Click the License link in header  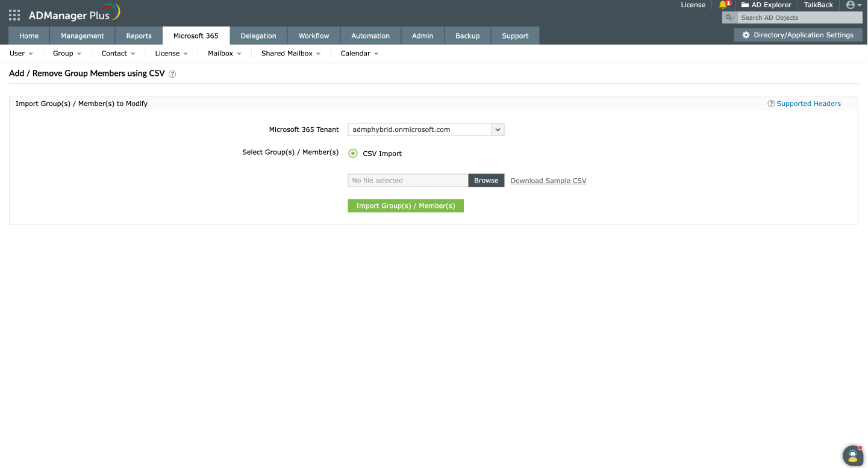[x=693, y=5]
